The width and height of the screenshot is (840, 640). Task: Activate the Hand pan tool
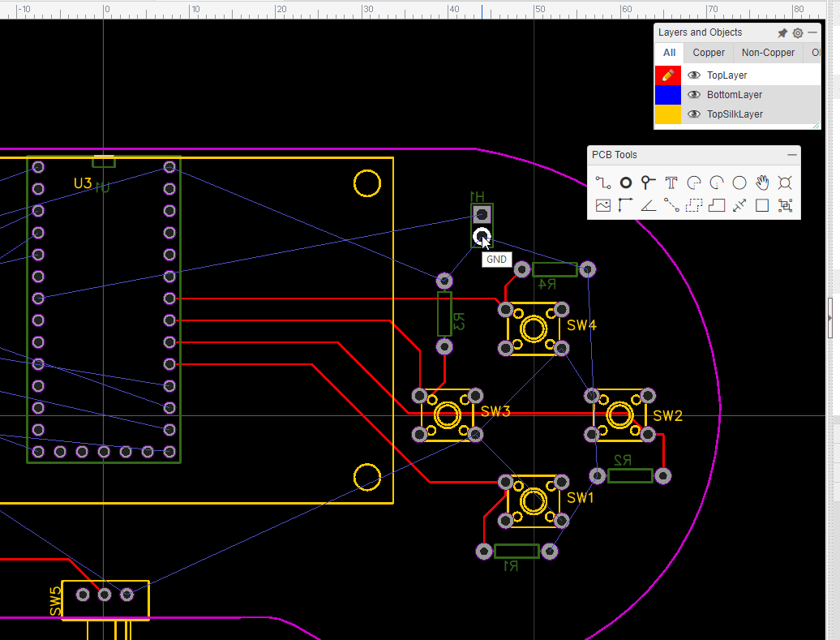click(762, 183)
